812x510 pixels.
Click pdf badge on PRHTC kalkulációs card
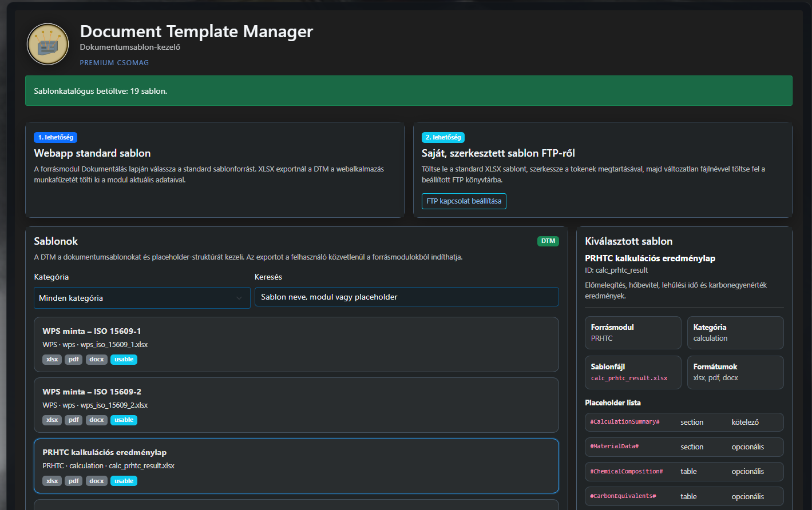tap(74, 481)
